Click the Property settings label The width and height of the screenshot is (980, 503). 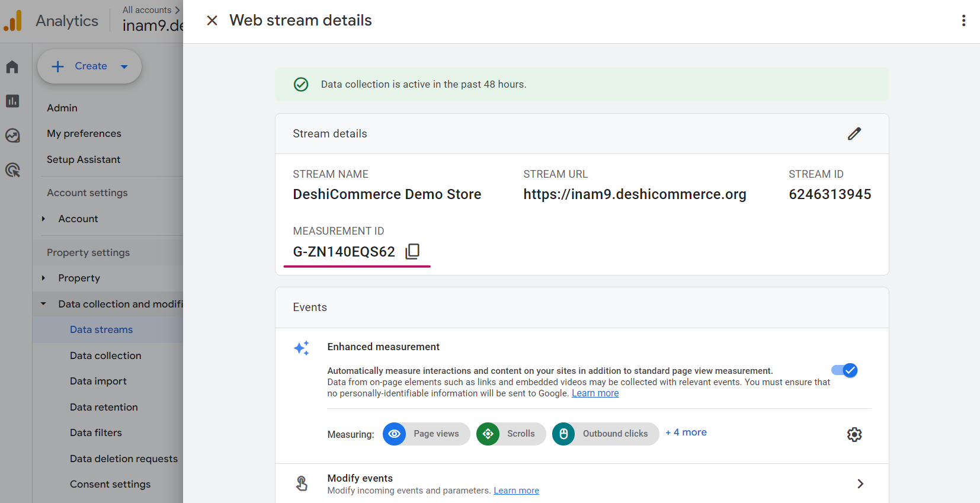(x=88, y=253)
